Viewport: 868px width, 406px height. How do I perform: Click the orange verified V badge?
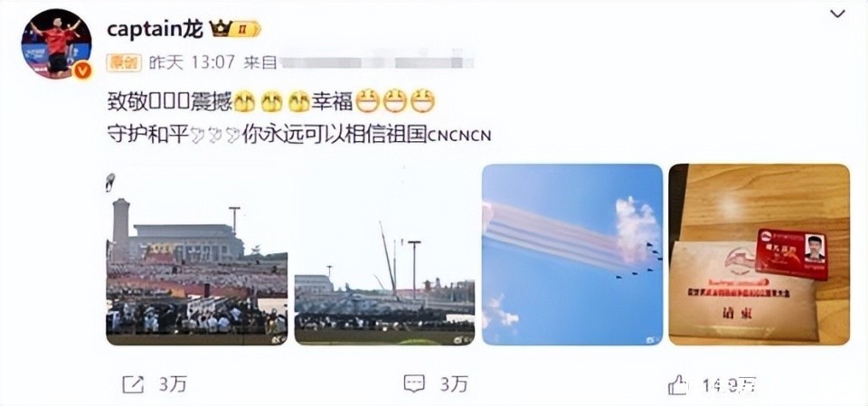82,71
